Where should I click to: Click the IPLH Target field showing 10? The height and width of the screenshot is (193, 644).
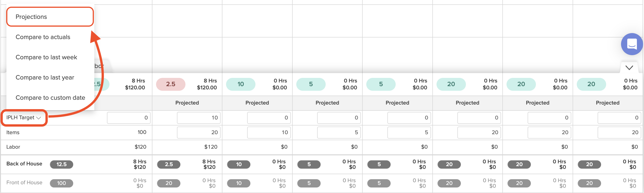click(199, 118)
